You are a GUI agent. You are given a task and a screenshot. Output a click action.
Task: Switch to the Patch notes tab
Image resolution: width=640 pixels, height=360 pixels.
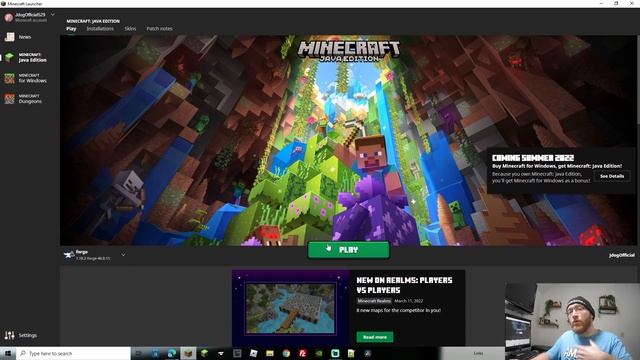(x=159, y=29)
